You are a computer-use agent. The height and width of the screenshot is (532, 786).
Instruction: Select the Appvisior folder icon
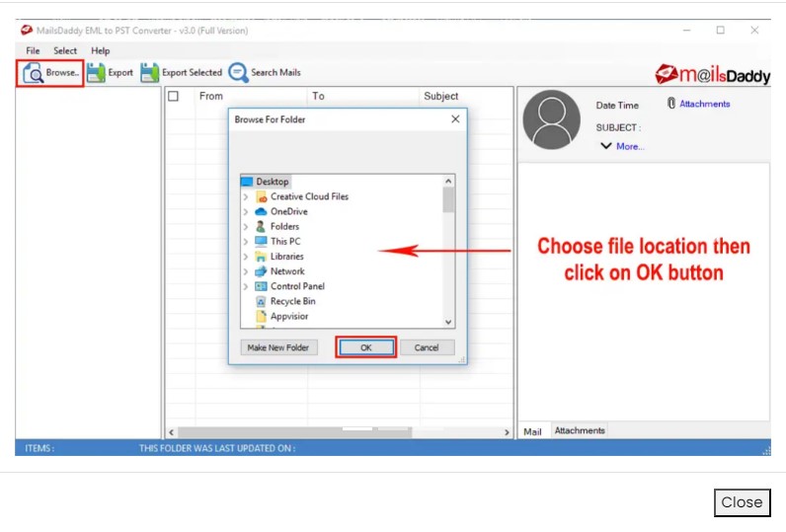pos(261,316)
